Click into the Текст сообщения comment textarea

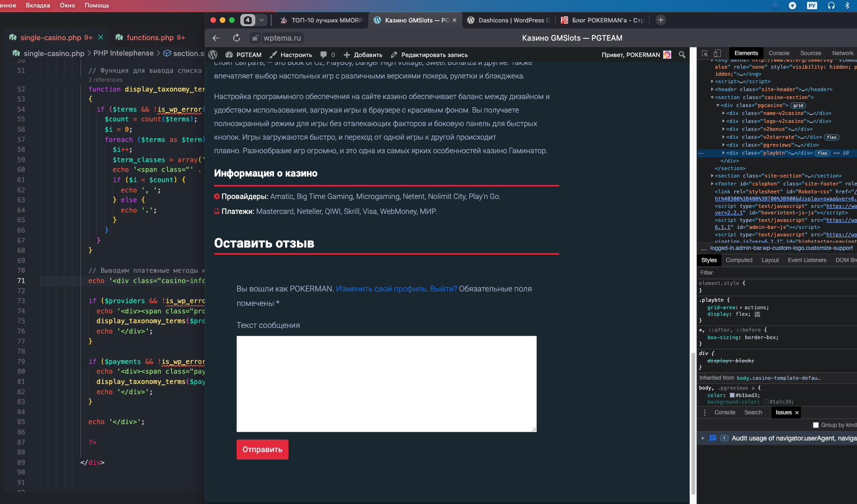(386, 383)
